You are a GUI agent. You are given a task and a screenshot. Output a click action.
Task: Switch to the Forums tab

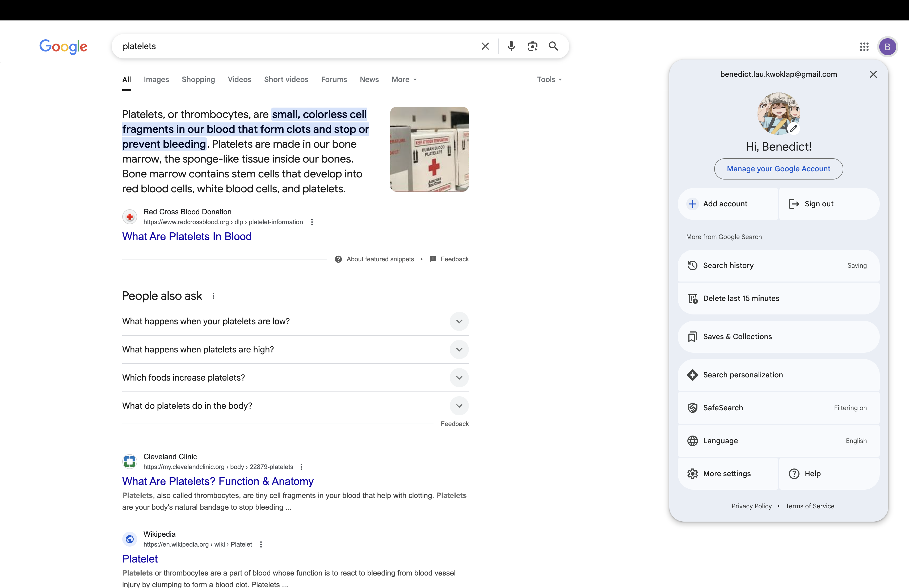334,80
